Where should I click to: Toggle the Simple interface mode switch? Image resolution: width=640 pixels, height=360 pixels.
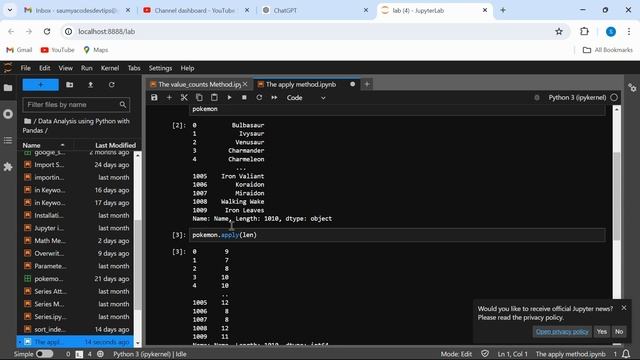[44, 354]
